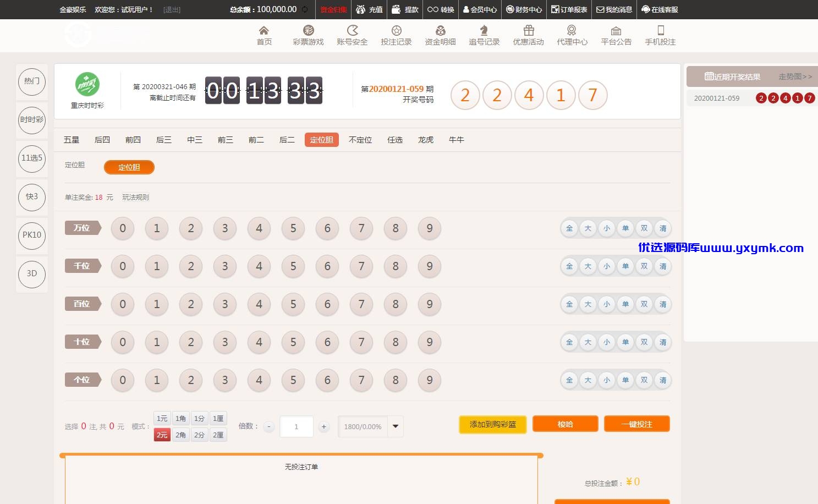818x504 pixels.
Task: Open 手机投注 mobile betting icon
Action: 660,30
